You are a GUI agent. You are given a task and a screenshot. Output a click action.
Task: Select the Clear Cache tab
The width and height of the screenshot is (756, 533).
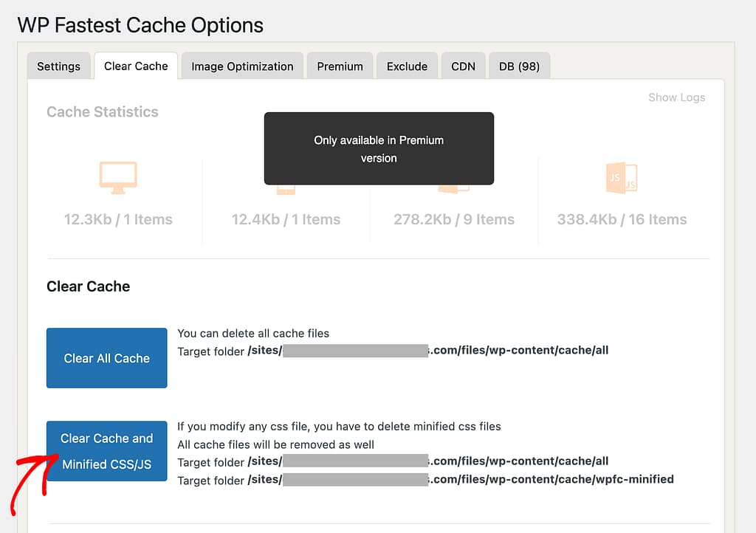[x=136, y=66]
